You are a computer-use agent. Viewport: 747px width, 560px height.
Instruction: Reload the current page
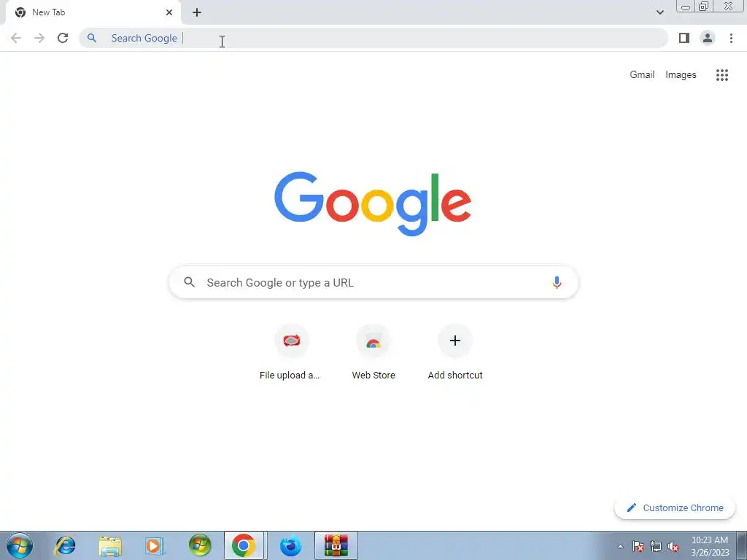pyautogui.click(x=63, y=38)
